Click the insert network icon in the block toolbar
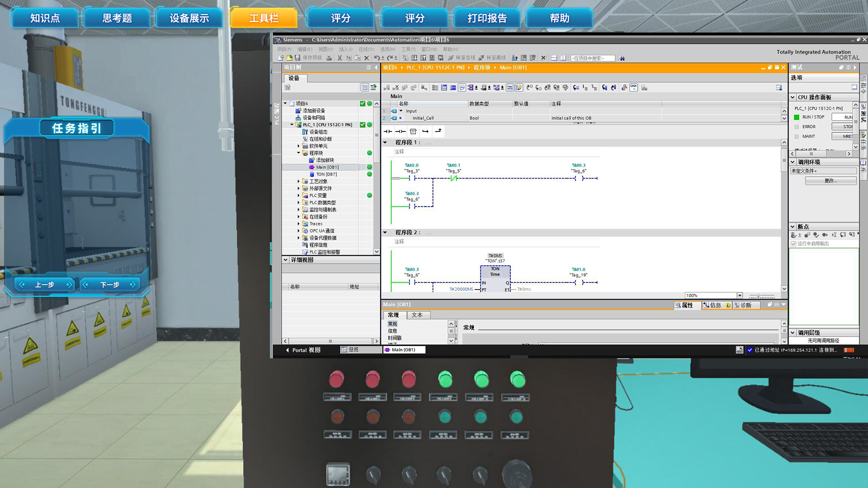868x488 pixels. 387,88
